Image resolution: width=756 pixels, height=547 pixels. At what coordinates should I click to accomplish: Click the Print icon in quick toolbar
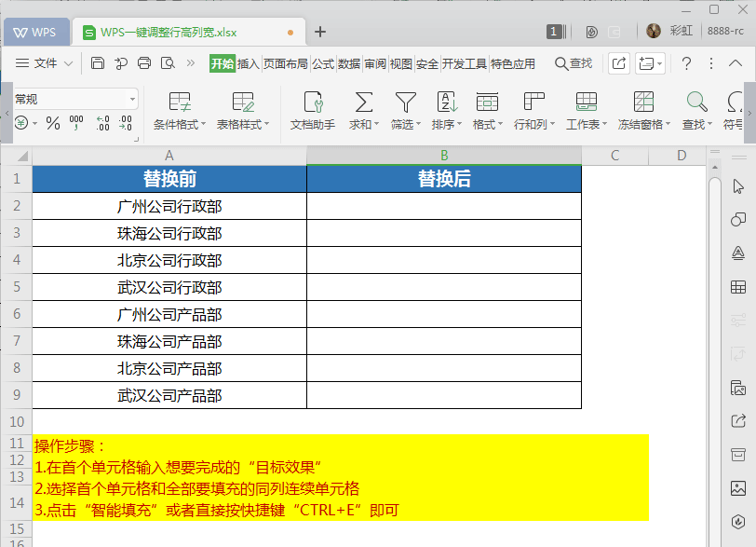144,63
